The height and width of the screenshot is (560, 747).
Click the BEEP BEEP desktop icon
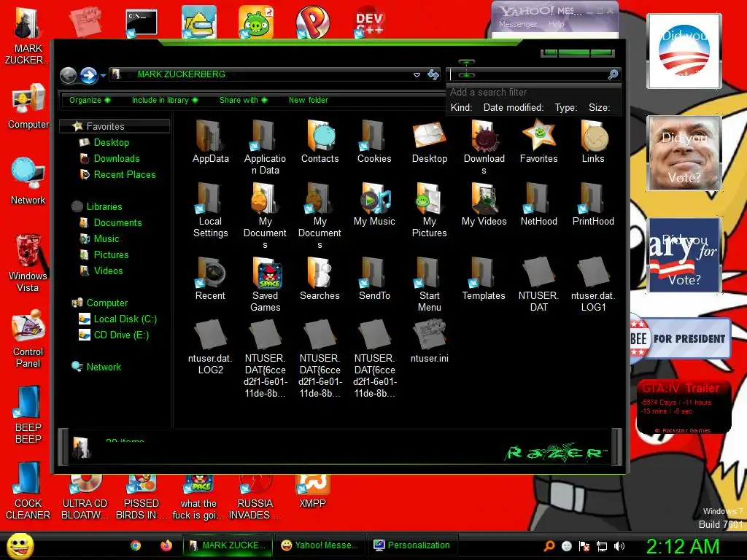28,415
